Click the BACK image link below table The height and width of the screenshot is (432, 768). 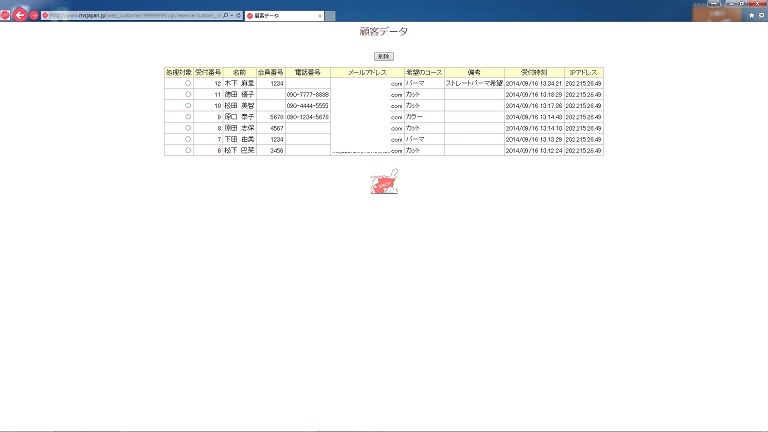384,181
